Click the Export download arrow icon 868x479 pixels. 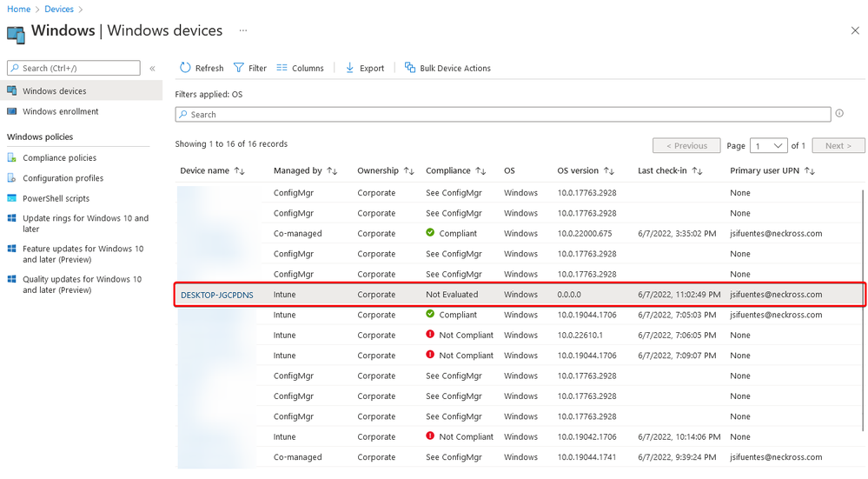pos(350,68)
